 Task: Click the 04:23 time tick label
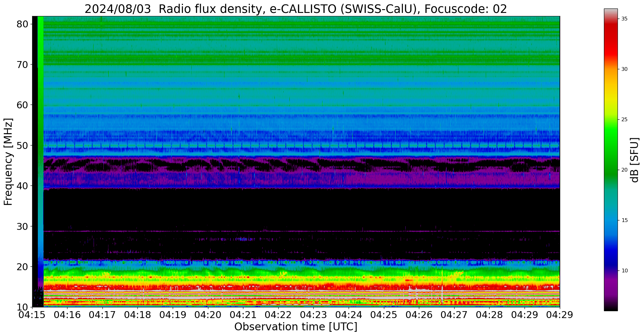313,315
